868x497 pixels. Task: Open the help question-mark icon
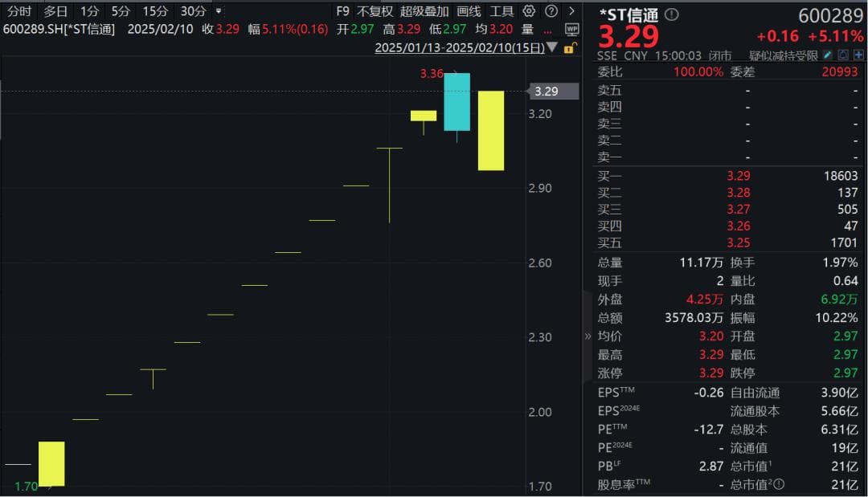(551, 11)
